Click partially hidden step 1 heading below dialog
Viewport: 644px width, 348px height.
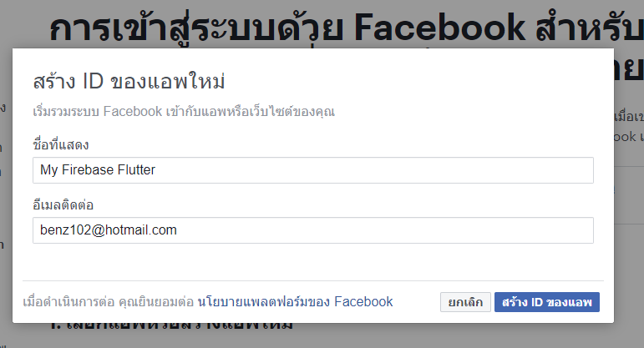172,326
